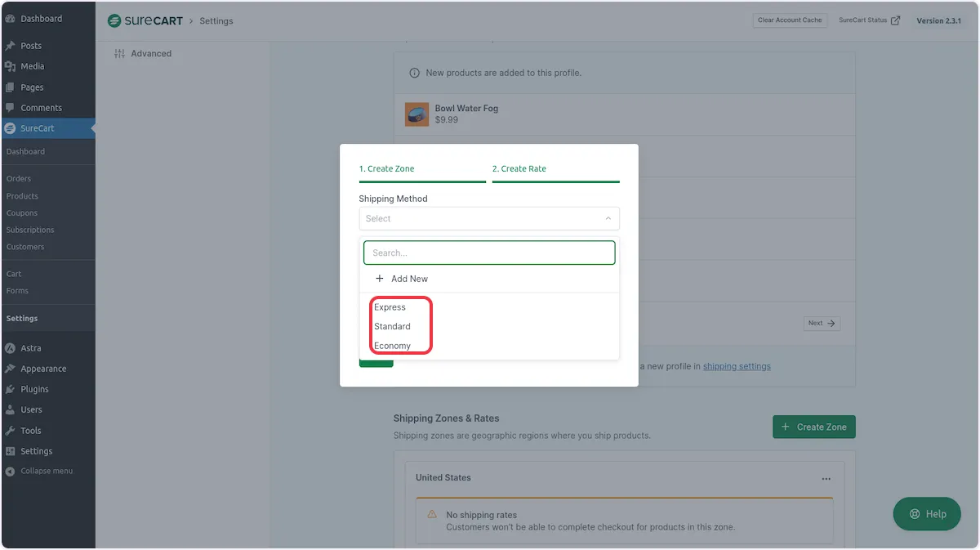This screenshot has height=550, width=980.
Task: Open Dashboard in SureCart submenu
Action: coord(25,152)
